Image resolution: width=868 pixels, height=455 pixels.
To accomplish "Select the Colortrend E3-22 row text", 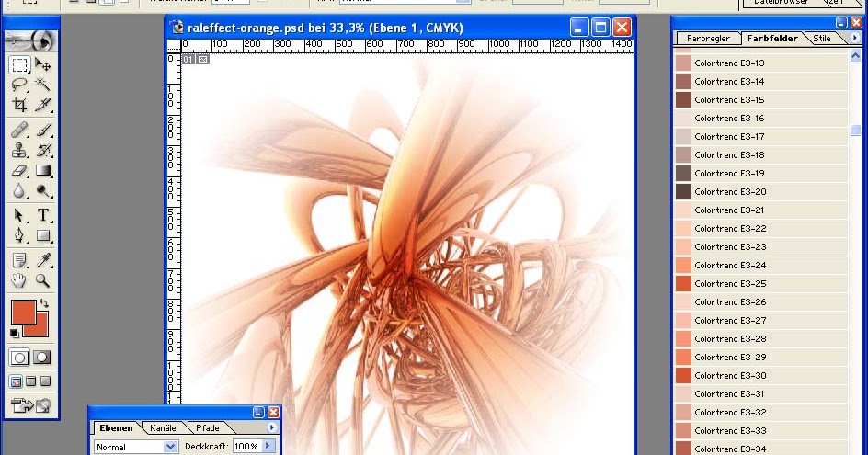I will pos(730,229).
